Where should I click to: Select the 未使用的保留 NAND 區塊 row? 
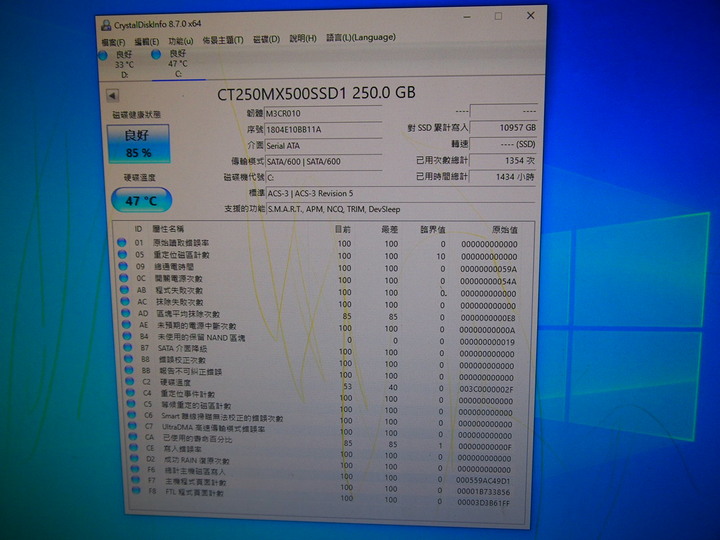[320, 339]
